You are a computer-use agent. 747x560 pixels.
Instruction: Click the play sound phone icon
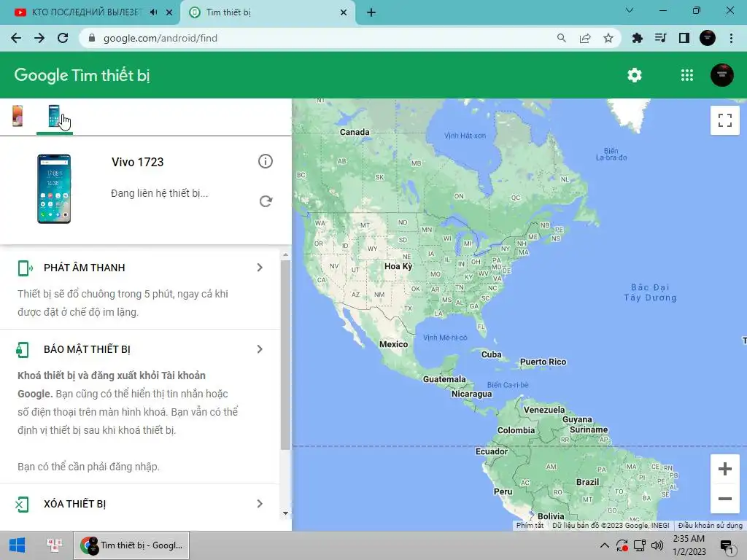(x=24, y=268)
